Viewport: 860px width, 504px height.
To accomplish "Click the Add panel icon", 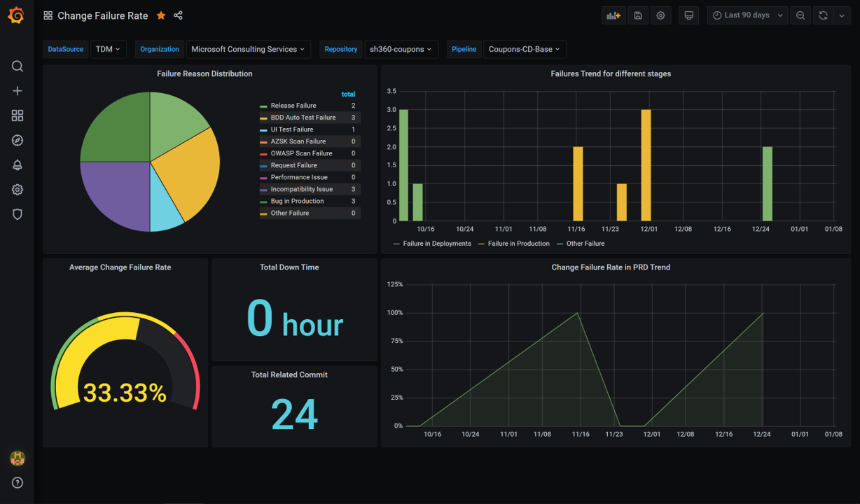I will [613, 15].
